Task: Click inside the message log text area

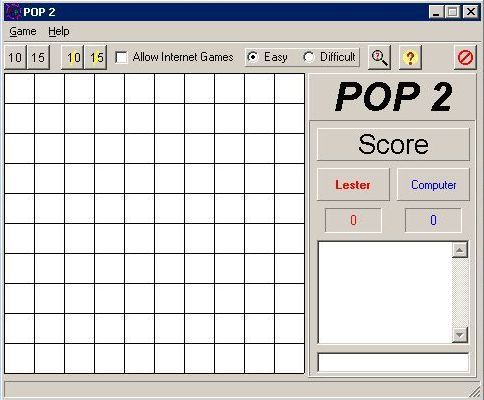Action: coord(385,292)
